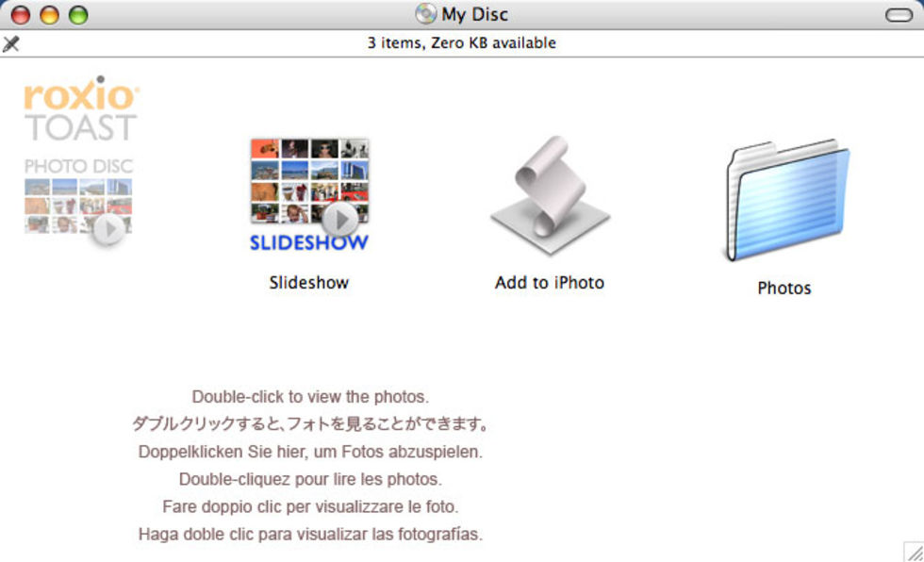This screenshot has height=562, width=924.
Task: Select the blue Photos folder icon
Action: (786, 201)
